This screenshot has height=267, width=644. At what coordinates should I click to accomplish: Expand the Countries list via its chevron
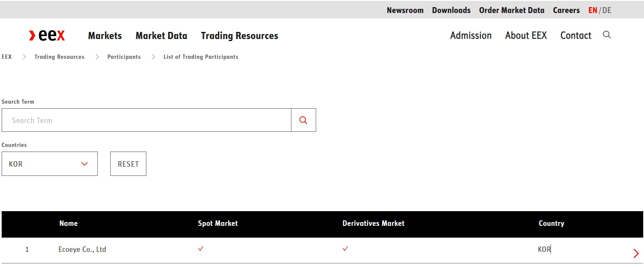click(84, 164)
